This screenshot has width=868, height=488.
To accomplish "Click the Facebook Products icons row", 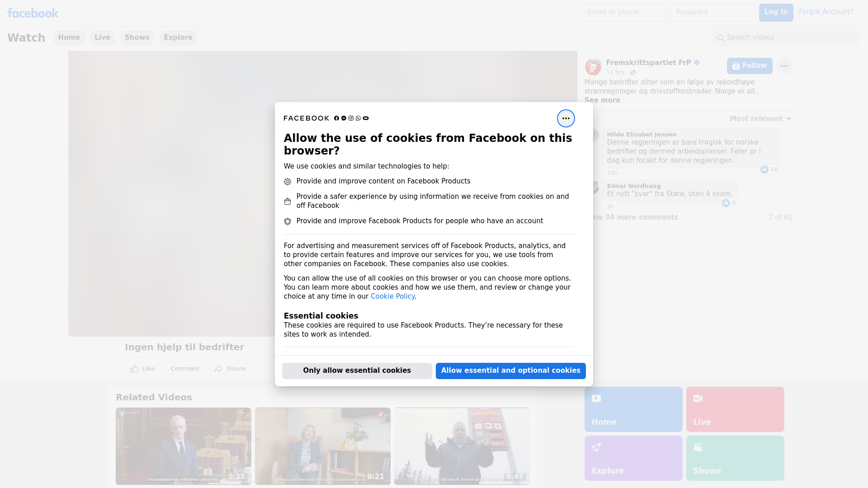I will click(x=351, y=118).
